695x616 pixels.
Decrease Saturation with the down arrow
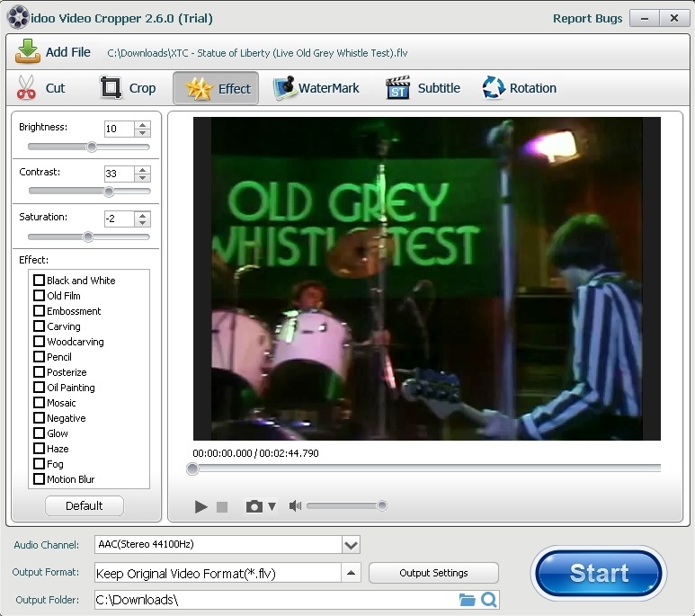(142, 223)
